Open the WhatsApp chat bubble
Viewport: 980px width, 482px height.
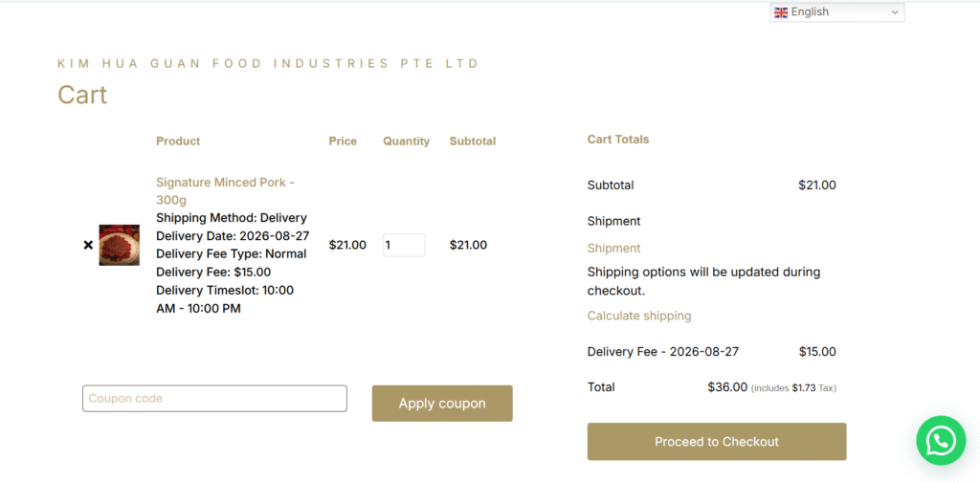click(x=941, y=441)
